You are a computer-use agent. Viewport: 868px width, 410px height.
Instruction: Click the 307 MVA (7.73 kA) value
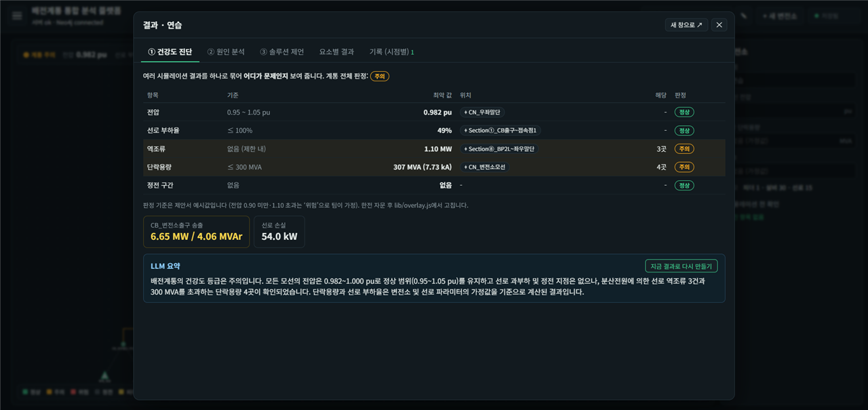tap(422, 167)
